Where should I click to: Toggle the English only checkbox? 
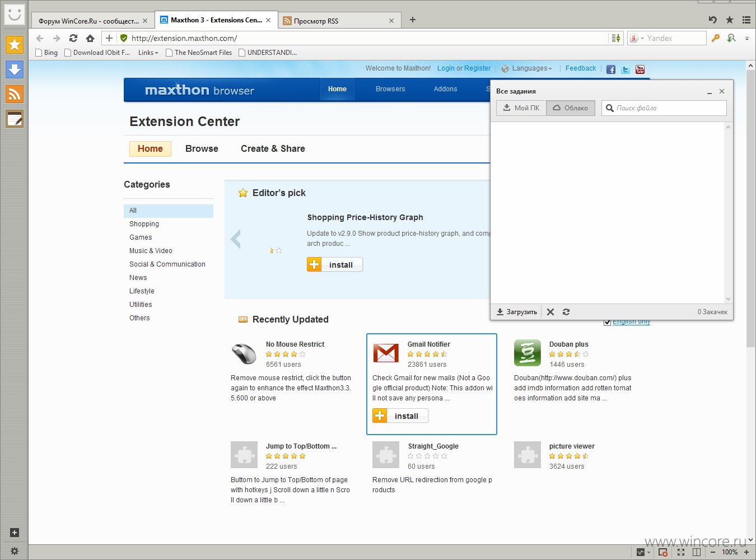click(607, 322)
